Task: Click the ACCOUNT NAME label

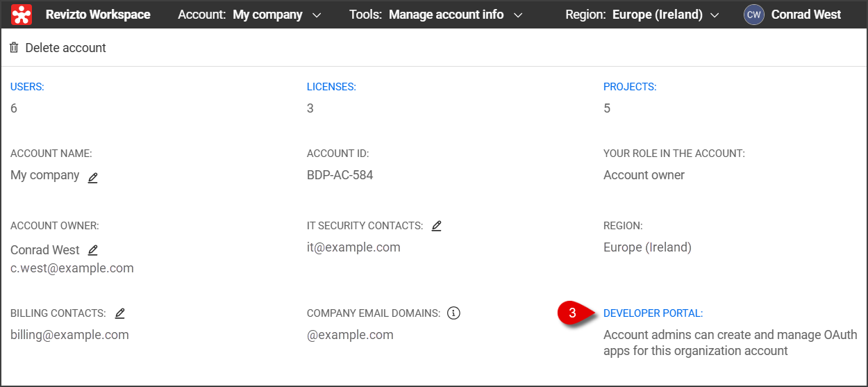Action: 51,154
